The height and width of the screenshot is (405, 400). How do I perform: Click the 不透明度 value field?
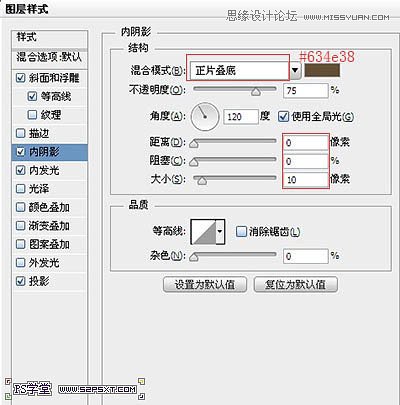306,90
